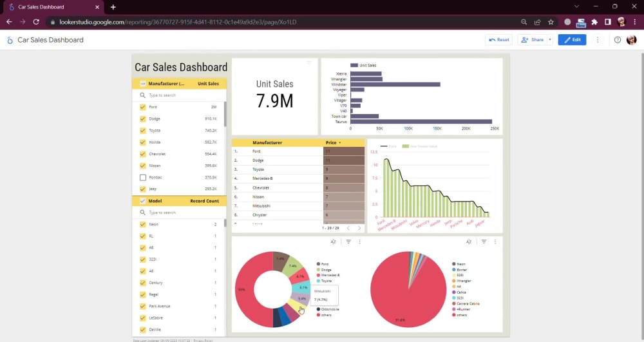Uncheck the Dodge manufacturer checkbox

(142, 119)
